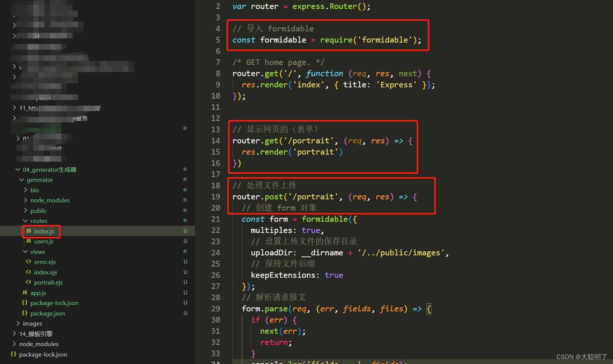Image resolution: width=613 pixels, height=364 pixels.
Task: Collapse the 04_generator生成器 folder
Action: coord(18,169)
